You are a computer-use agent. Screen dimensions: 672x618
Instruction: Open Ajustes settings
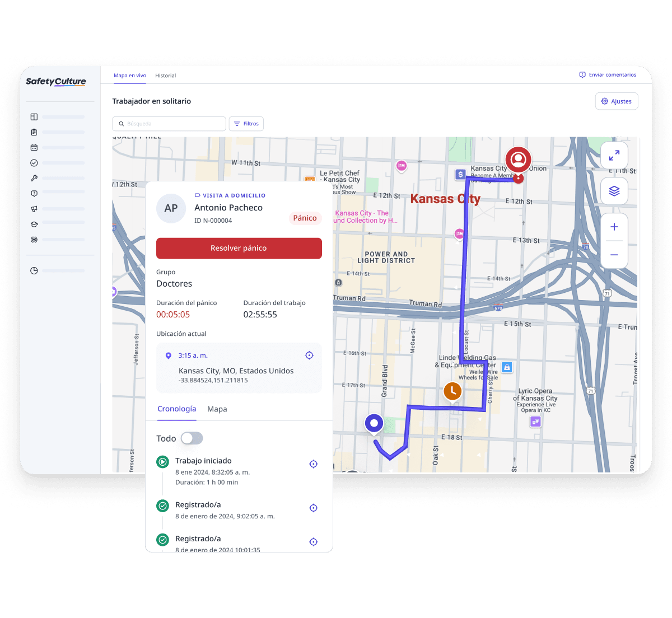[616, 101]
